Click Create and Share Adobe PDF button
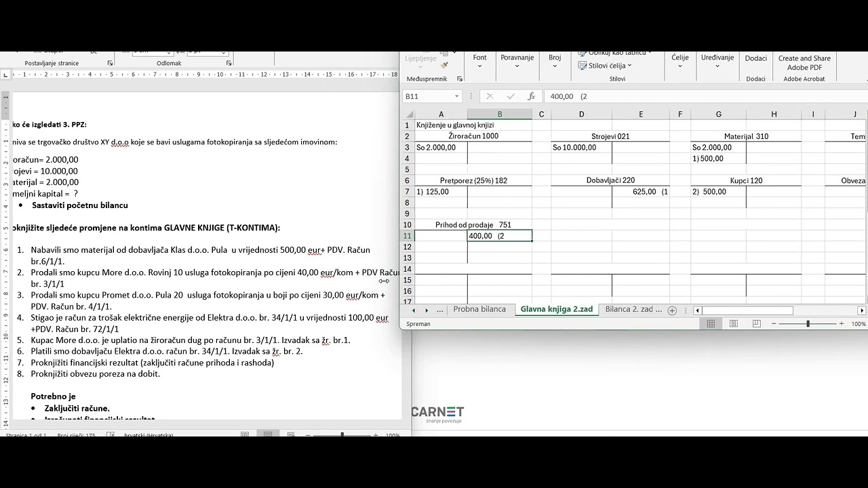868x488 pixels. [x=804, y=62]
